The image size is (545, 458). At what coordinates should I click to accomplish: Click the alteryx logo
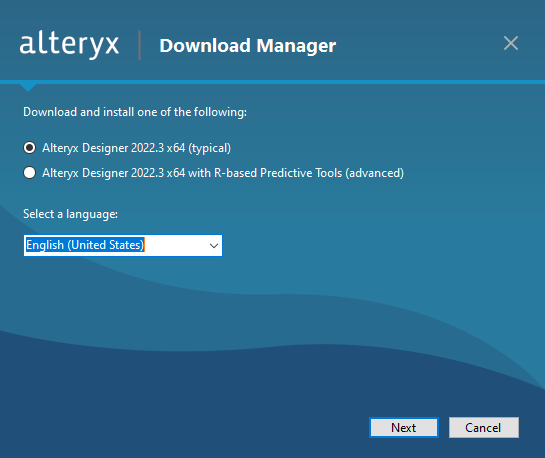point(69,45)
